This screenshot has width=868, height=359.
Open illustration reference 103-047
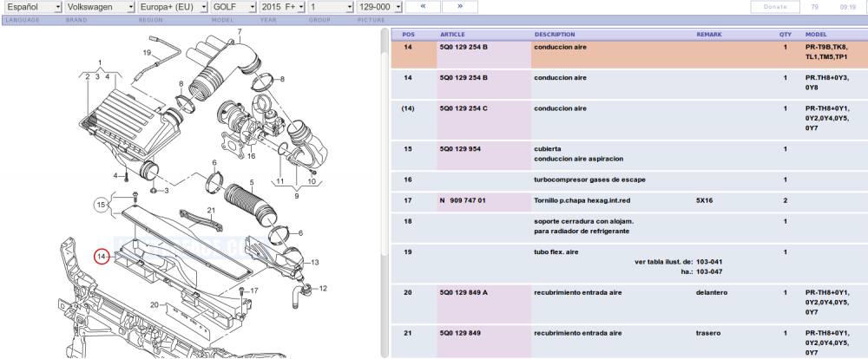[709, 271]
